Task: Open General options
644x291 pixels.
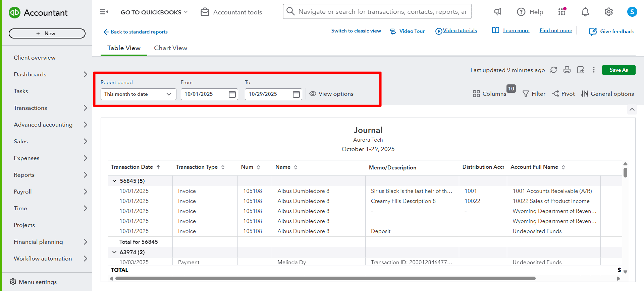Action: (x=607, y=94)
